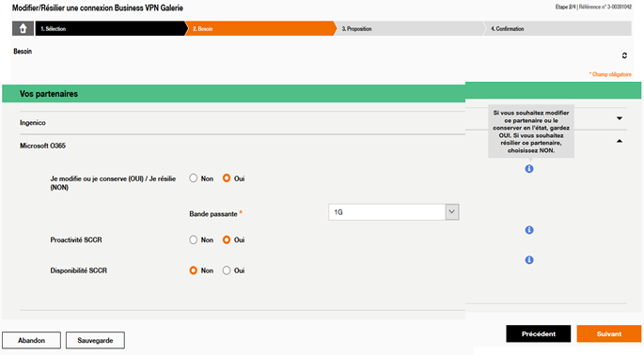Click the Proactivité SCCR label
Viewport: 644px width, 355px height.
76,239
